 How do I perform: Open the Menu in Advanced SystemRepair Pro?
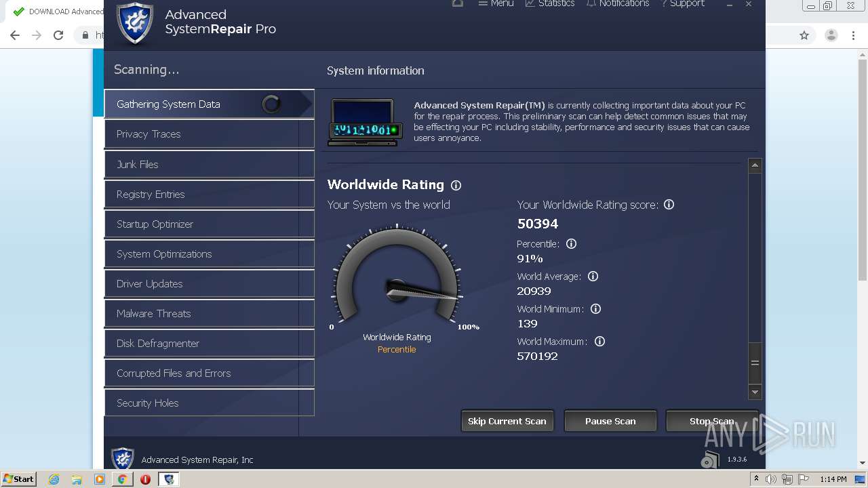point(496,3)
